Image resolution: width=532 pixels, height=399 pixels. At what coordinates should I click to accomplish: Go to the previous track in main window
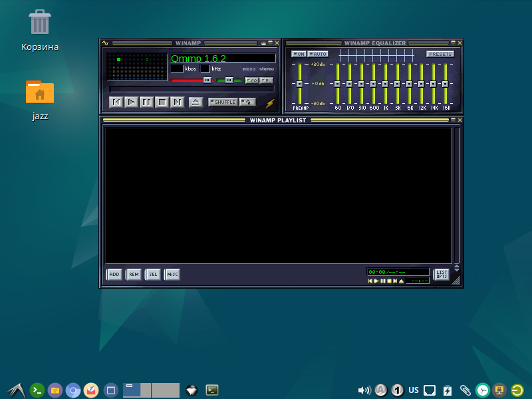click(x=116, y=102)
